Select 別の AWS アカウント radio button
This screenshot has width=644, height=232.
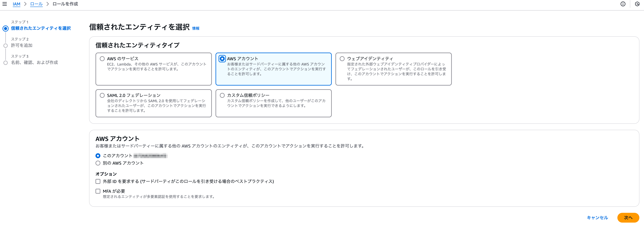(x=98, y=163)
